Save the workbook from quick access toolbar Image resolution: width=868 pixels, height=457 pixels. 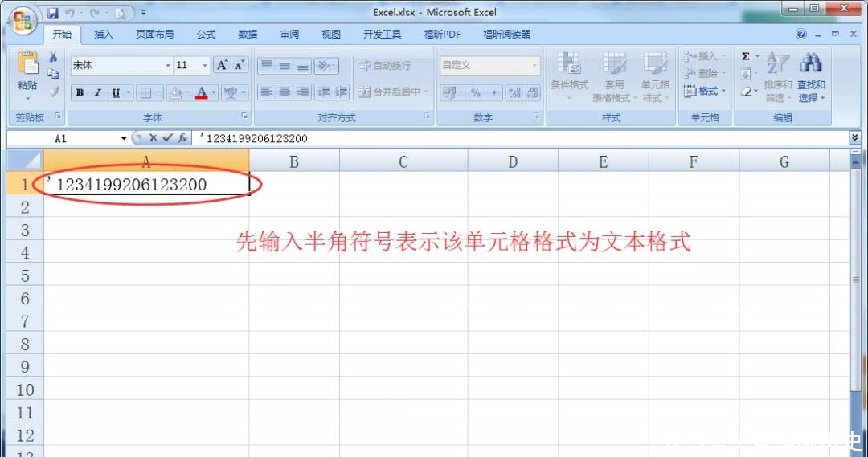(x=52, y=14)
